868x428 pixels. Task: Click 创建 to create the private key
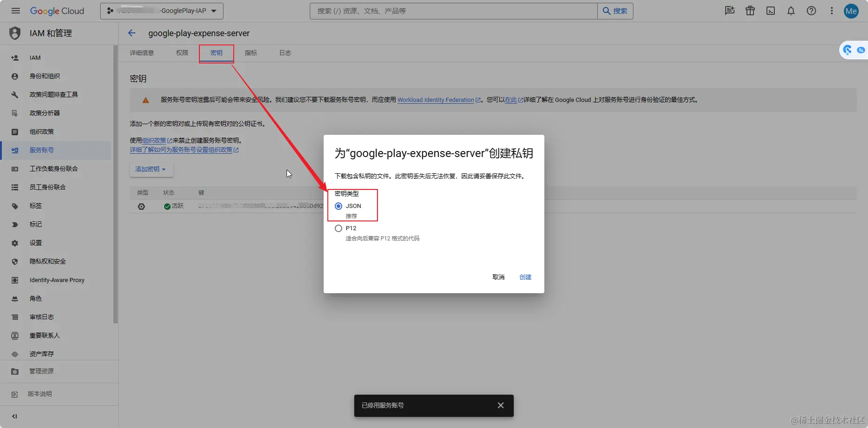click(x=525, y=277)
